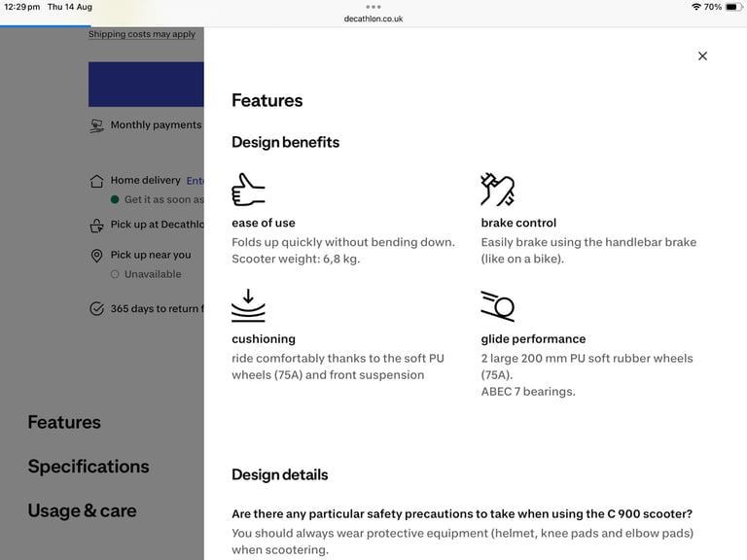Click the 'brake control' heading
The width and height of the screenshot is (747, 560).
pyautogui.click(x=518, y=223)
